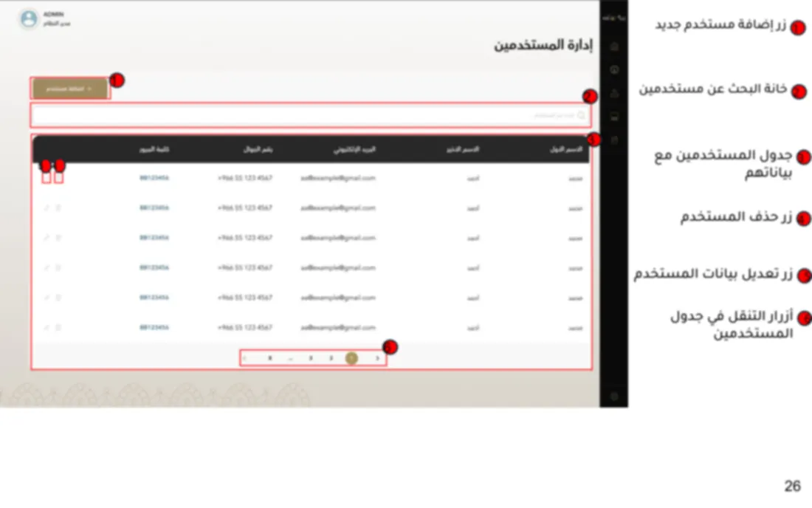The image size is (812, 508).
Task: Click the رقم الجوال column header
Action: [258, 150]
